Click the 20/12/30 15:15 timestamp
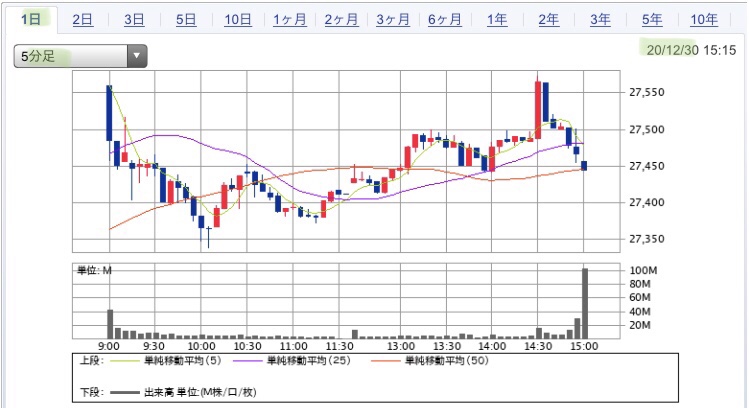The width and height of the screenshot is (749, 408). tap(691, 50)
